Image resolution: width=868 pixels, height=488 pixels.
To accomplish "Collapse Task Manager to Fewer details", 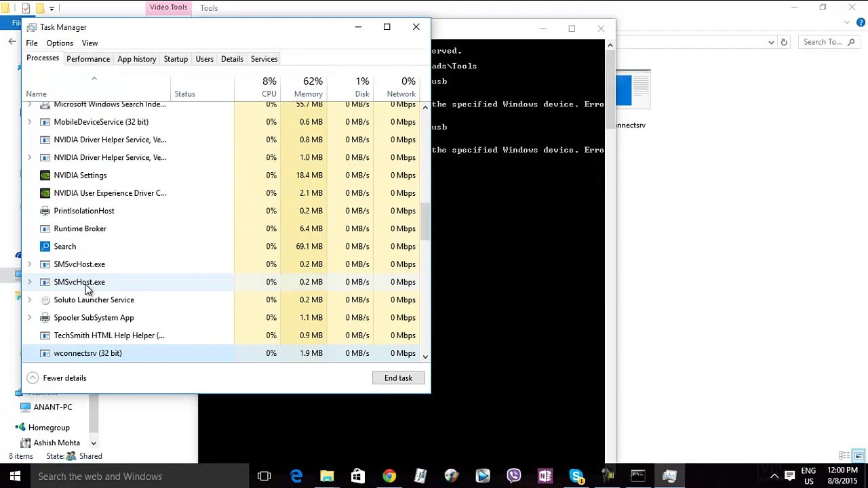I will (x=57, y=378).
